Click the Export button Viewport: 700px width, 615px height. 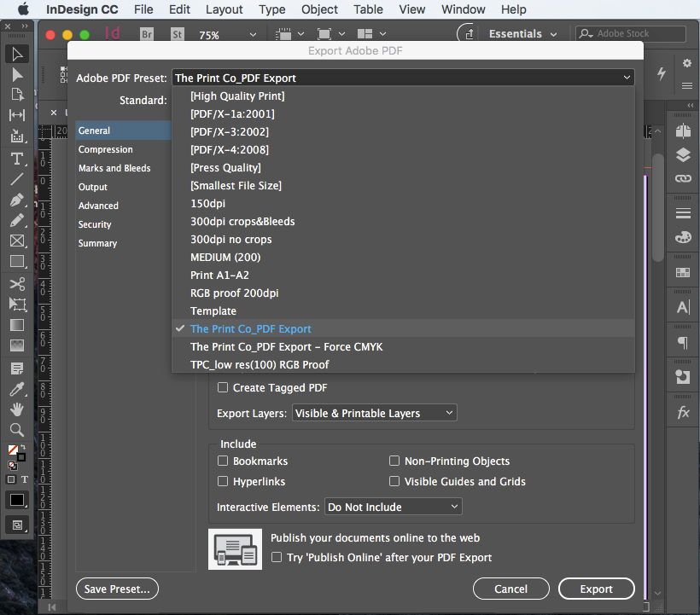596,589
